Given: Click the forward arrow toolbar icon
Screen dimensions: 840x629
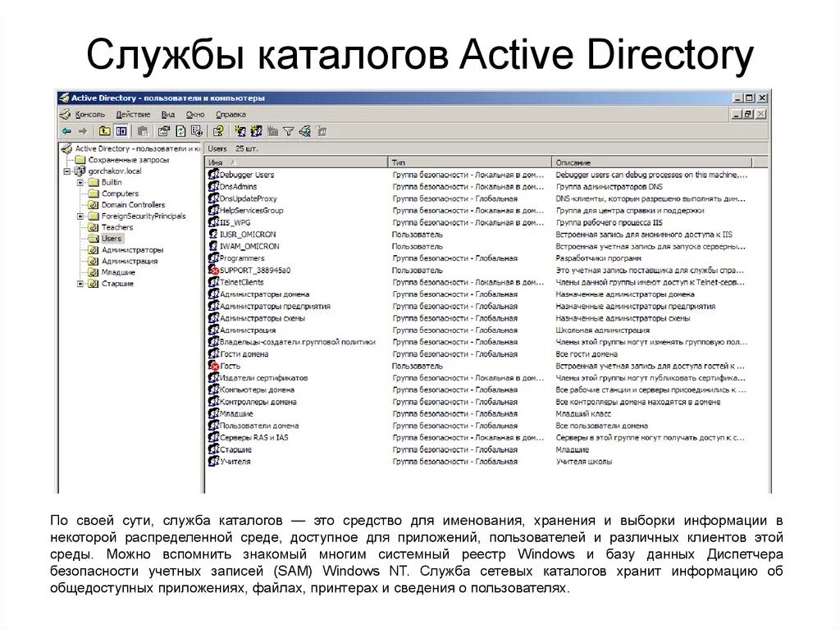Looking at the screenshot, I should click(x=83, y=131).
